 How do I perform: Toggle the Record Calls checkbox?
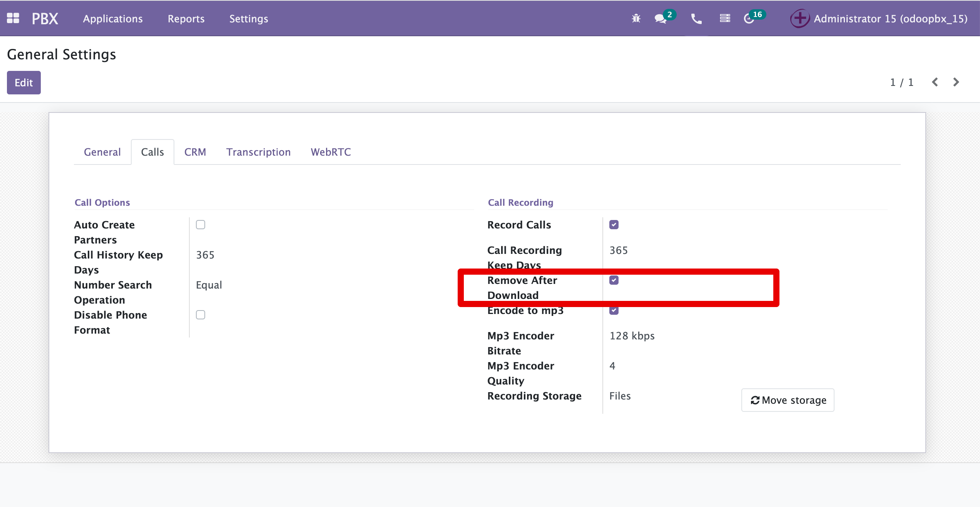click(614, 225)
